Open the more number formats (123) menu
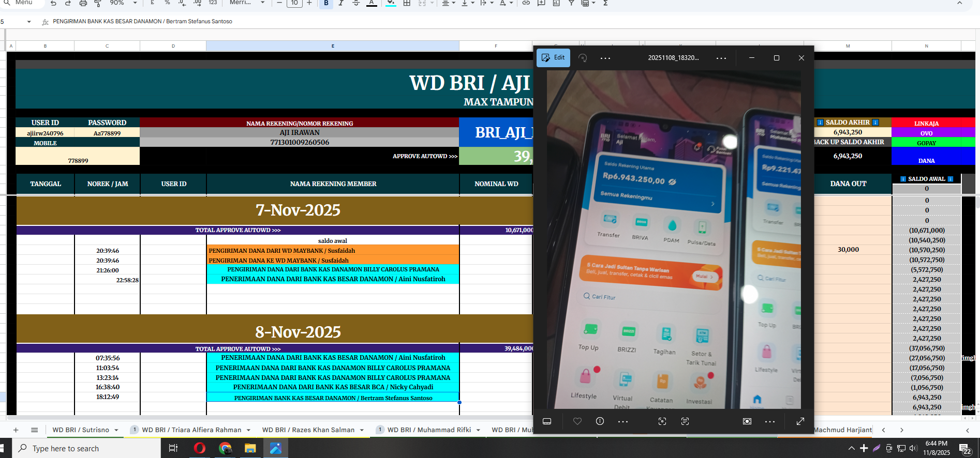 click(213, 3)
